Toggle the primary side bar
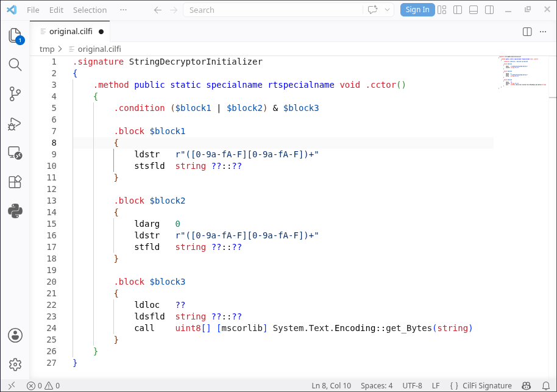The height and width of the screenshot is (392, 557). pyautogui.click(x=458, y=10)
